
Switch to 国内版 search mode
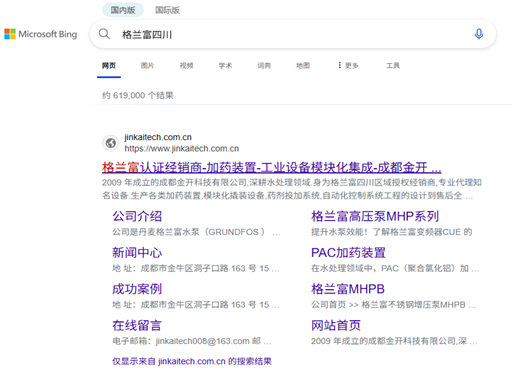pyautogui.click(x=123, y=10)
